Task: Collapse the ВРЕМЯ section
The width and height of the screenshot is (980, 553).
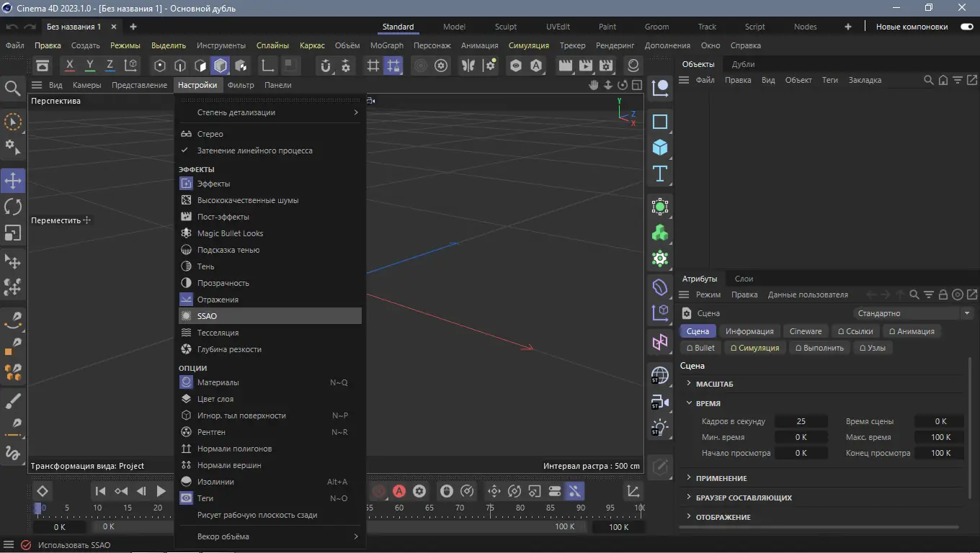Action: (708, 403)
